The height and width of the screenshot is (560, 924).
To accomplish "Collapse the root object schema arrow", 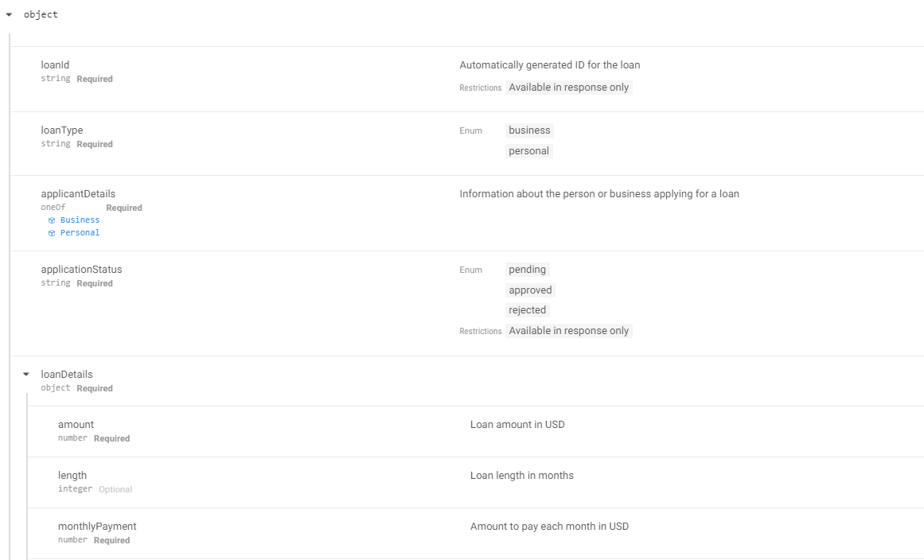I will (9, 14).
